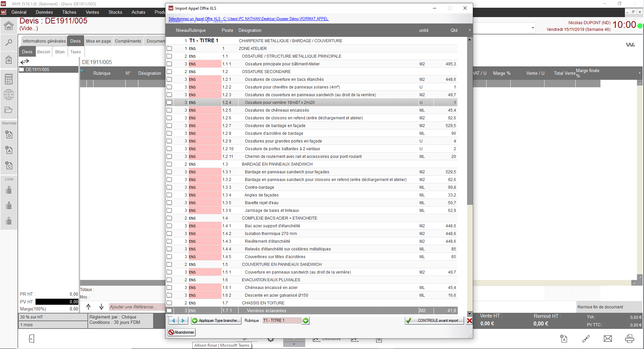The width and height of the screenshot is (644, 349).
Task: Open the second Liste icon in sidebar
Action: coord(9,205)
